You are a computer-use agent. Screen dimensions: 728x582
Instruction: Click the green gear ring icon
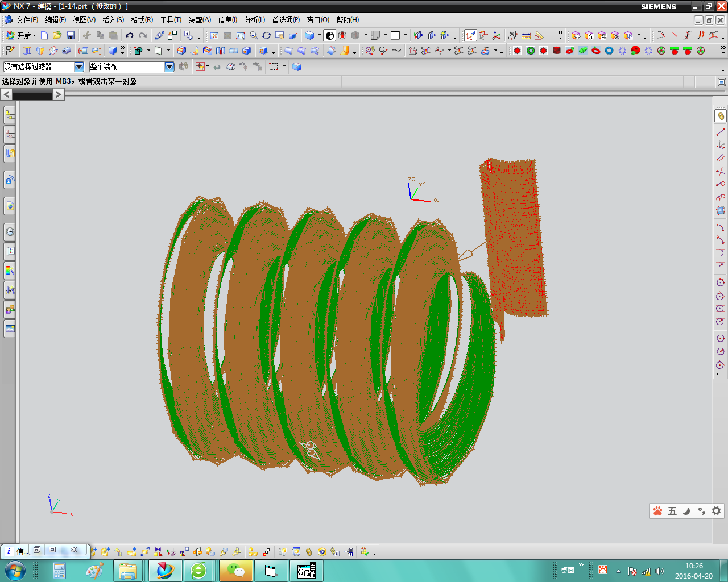[x=531, y=51]
